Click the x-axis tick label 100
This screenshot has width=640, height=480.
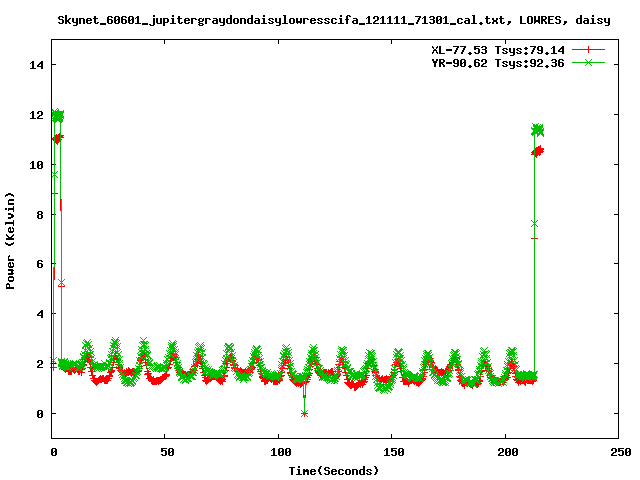click(x=280, y=452)
